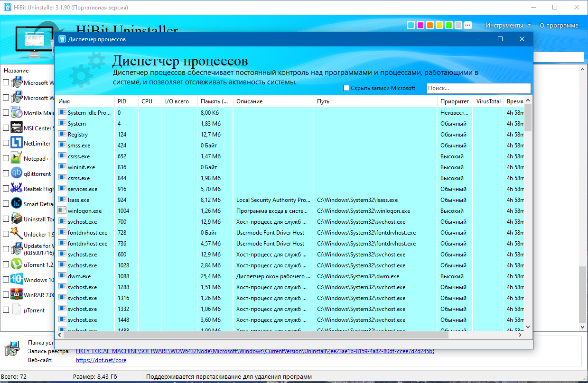Check the box next to WinRAR
Screen dimensions: 588x383
pos(6,294)
